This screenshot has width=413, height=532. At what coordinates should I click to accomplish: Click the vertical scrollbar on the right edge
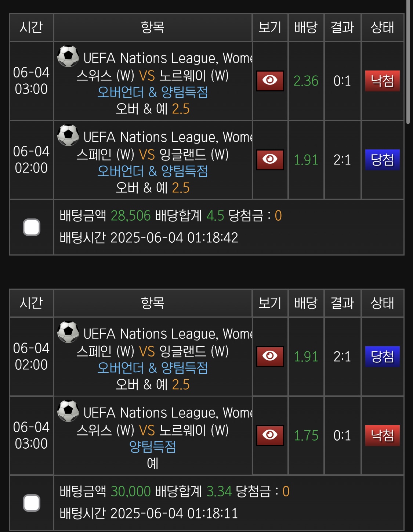pos(408,62)
